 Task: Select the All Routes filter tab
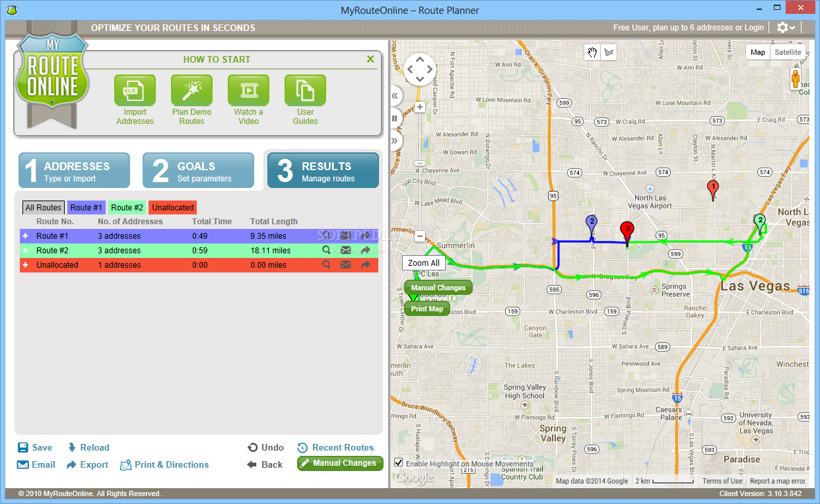click(44, 207)
